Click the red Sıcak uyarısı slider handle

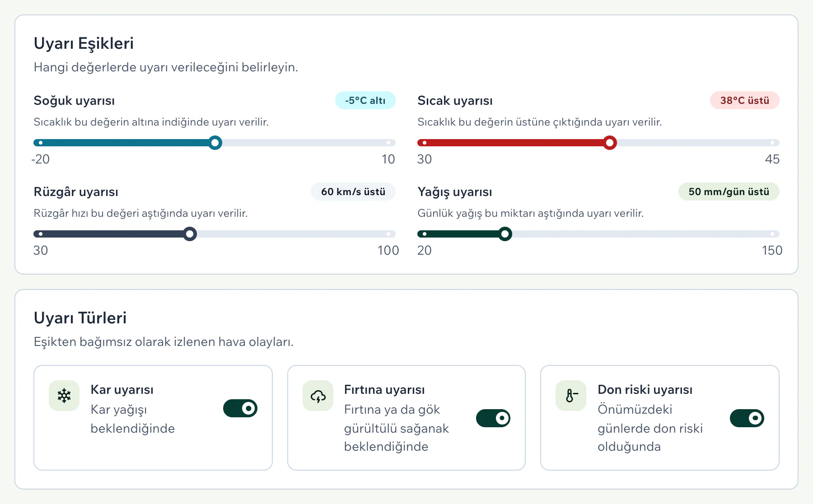coord(610,143)
